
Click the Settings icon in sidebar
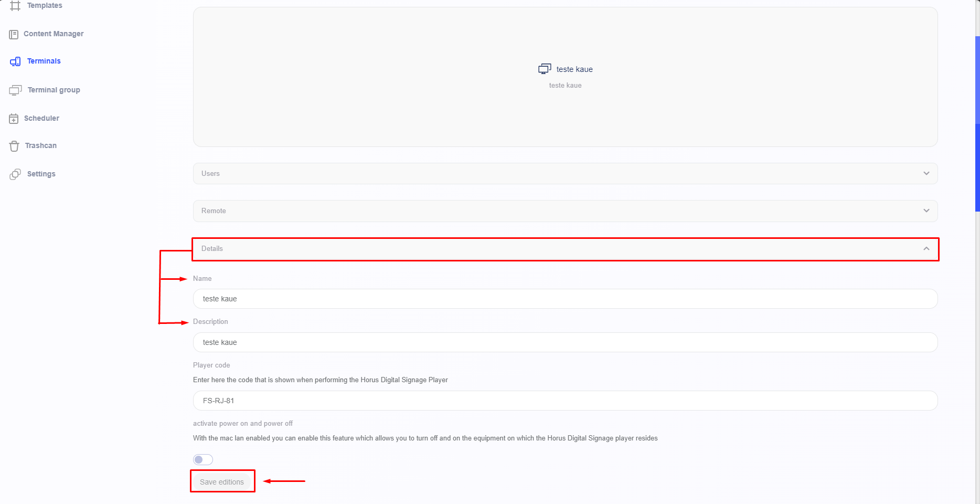click(15, 174)
